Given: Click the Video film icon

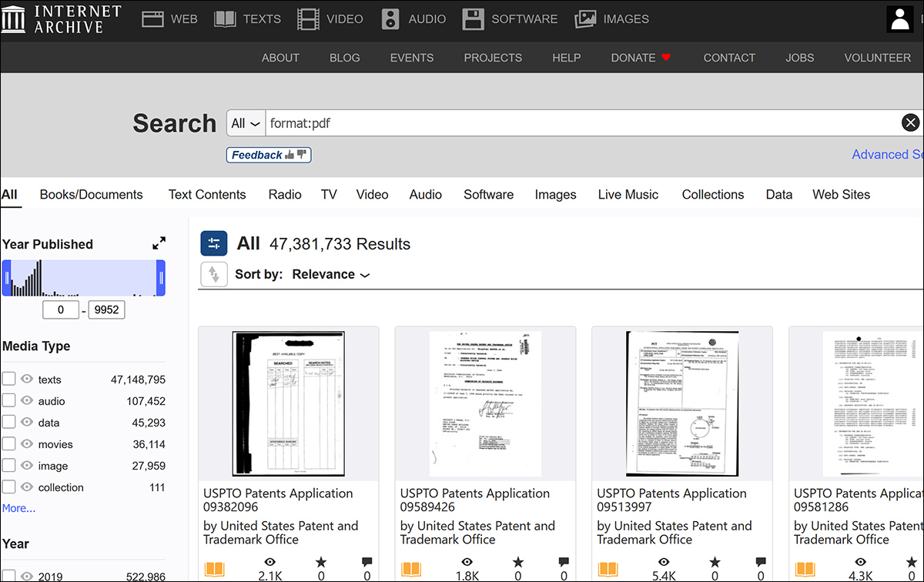Looking at the screenshot, I should (308, 19).
